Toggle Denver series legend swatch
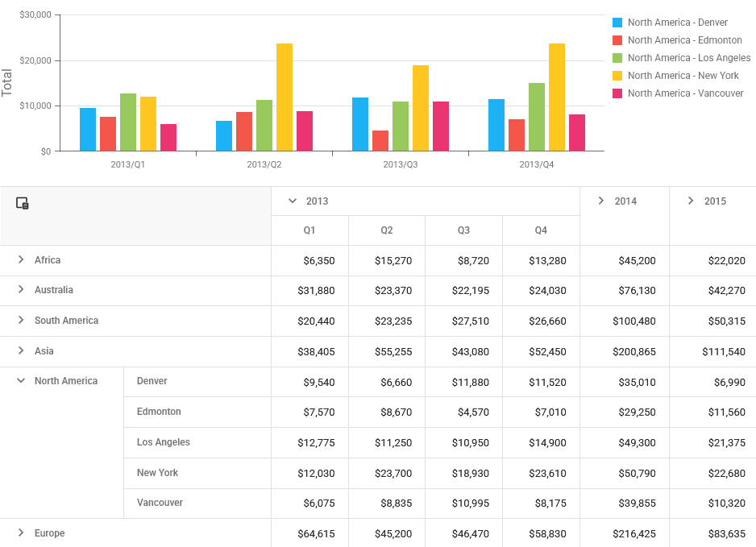756x547 pixels. (x=617, y=23)
